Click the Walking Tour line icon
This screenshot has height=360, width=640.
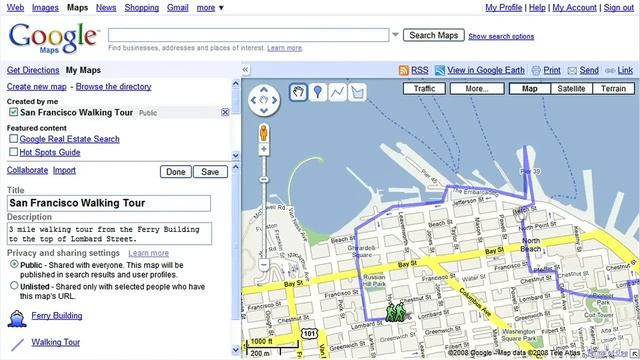(17, 344)
